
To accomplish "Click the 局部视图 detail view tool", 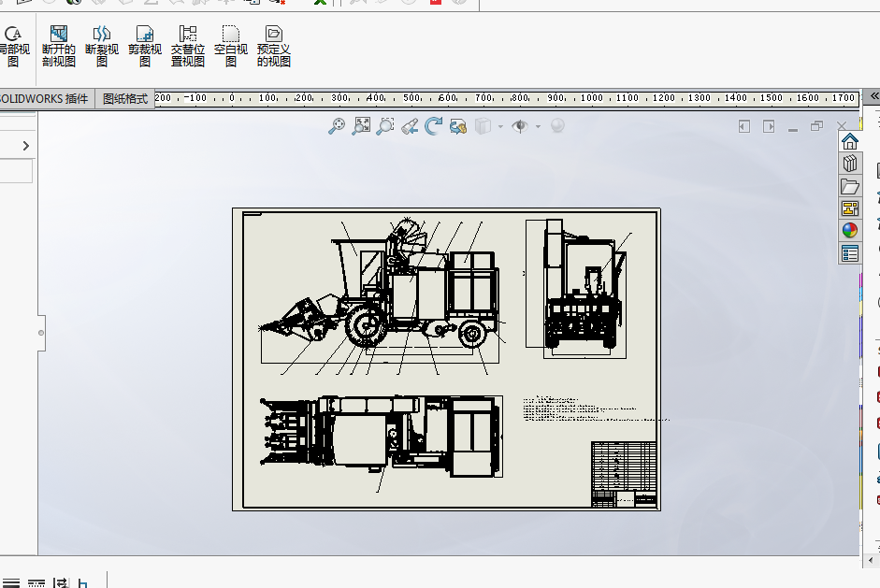I will point(14,46).
